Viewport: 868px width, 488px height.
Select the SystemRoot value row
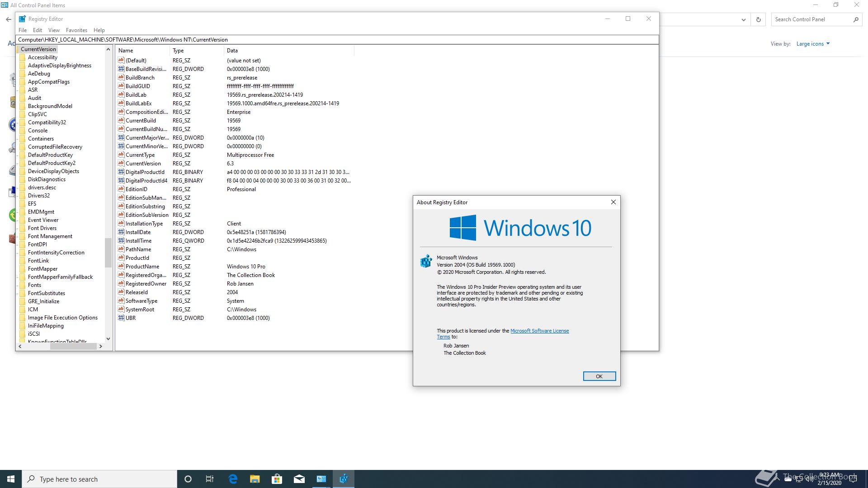[x=235, y=309]
